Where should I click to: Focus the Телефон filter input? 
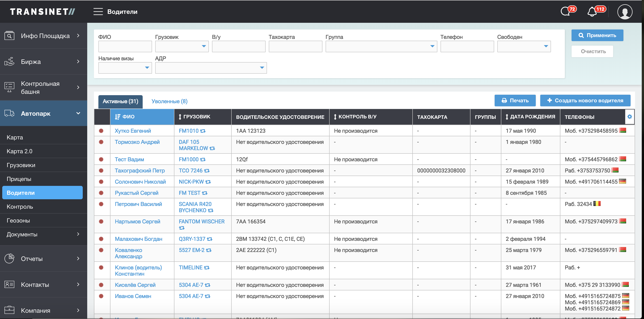coord(467,46)
